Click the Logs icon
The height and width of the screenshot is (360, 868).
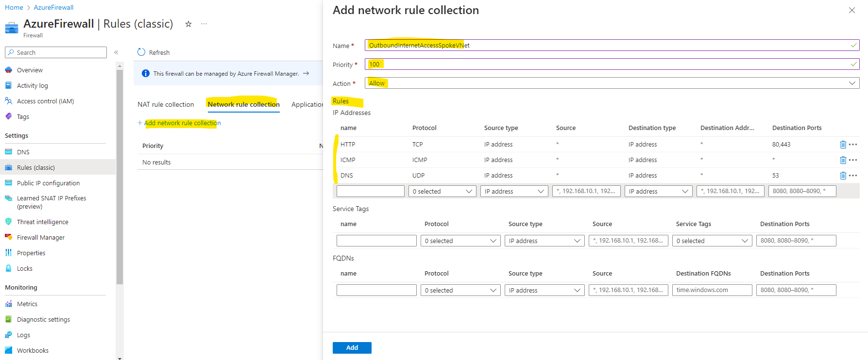tap(8, 335)
